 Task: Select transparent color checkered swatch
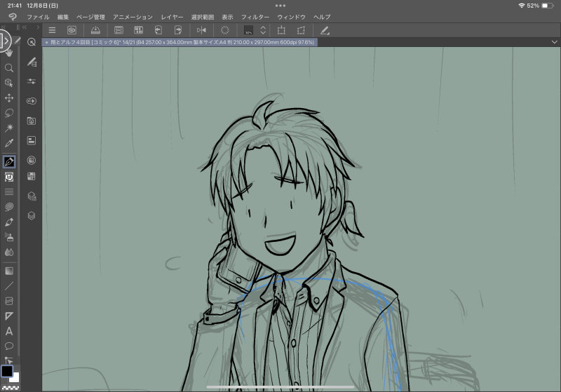coord(9,386)
